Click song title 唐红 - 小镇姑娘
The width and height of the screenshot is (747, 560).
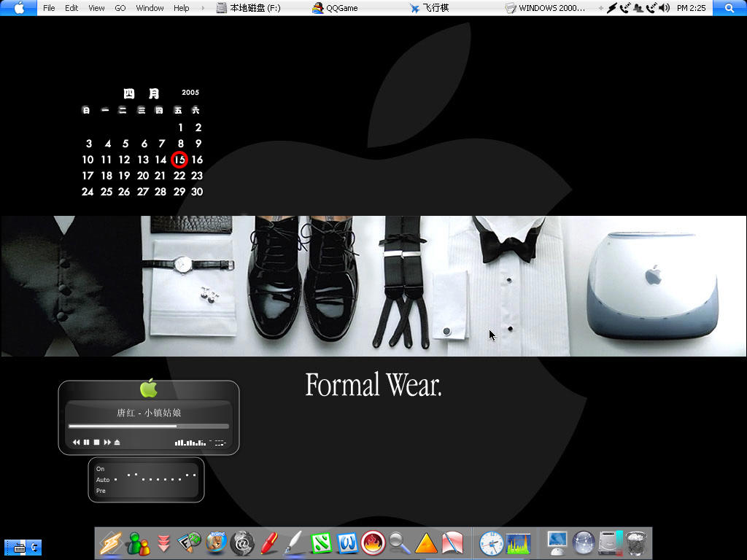point(149,413)
